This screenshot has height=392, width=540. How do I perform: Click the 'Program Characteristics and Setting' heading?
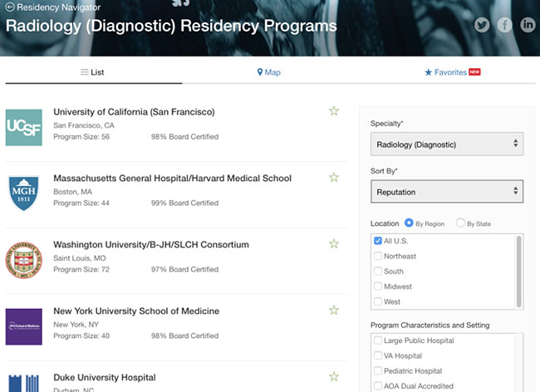click(x=430, y=326)
